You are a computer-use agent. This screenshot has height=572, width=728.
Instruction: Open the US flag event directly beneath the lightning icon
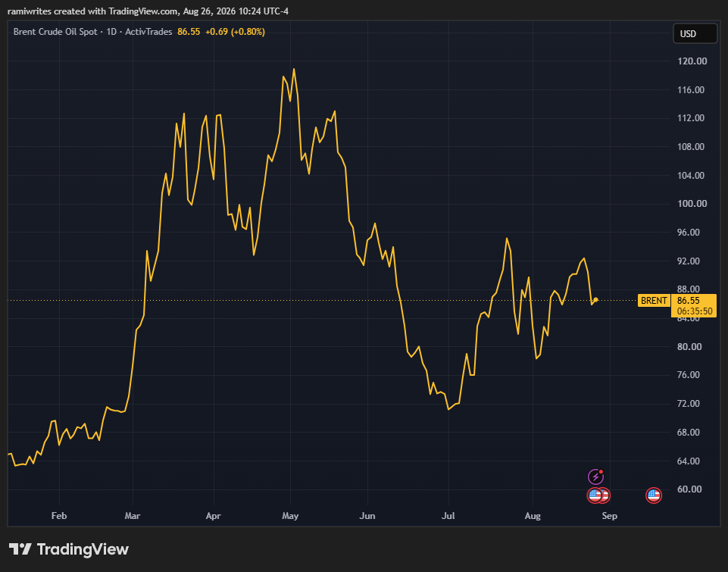(595, 495)
